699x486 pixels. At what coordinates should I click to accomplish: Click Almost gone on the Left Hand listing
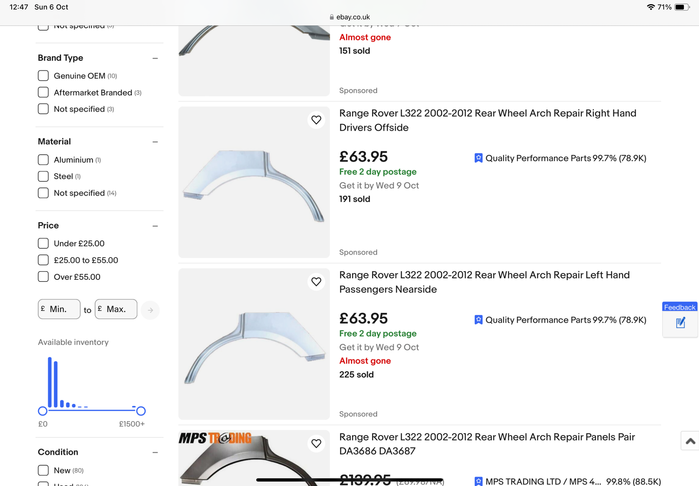point(365,361)
